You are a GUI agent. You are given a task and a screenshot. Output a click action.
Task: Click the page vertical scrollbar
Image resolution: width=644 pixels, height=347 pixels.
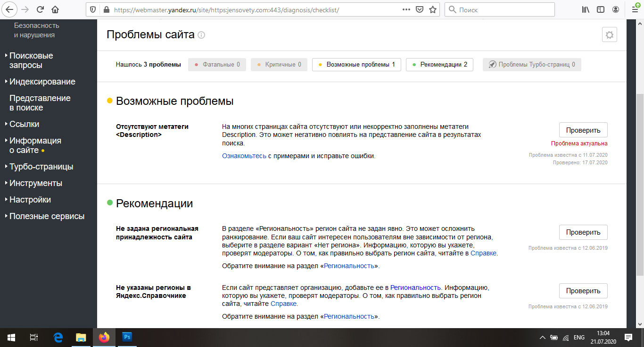(x=640, y=184)
